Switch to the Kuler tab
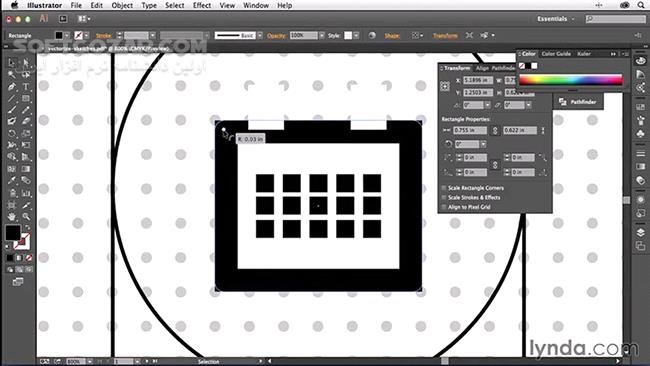The image size is (650, 366). (584, 54)
